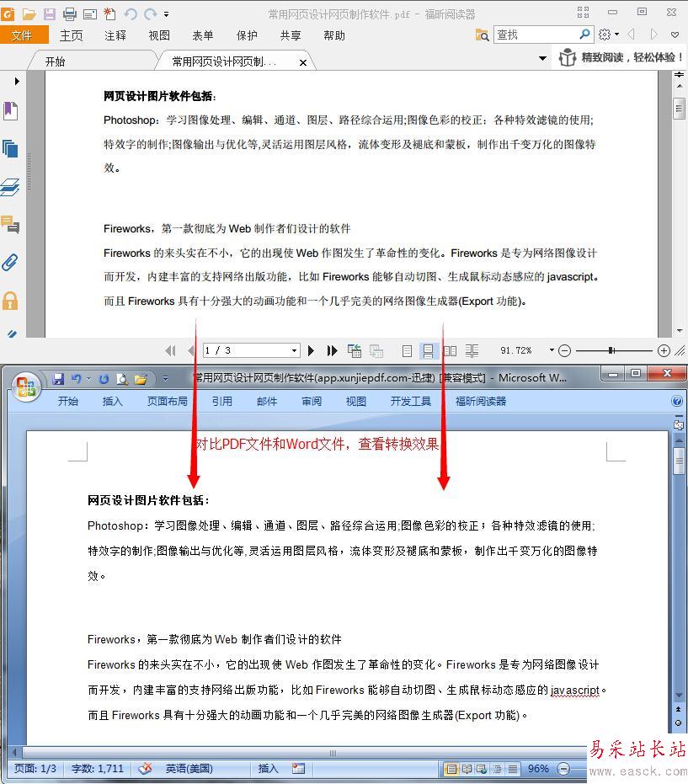
Task: Switch to 主页 ribbon tab in Foxit
Action: pyautogui.click(x=71, y=35)
